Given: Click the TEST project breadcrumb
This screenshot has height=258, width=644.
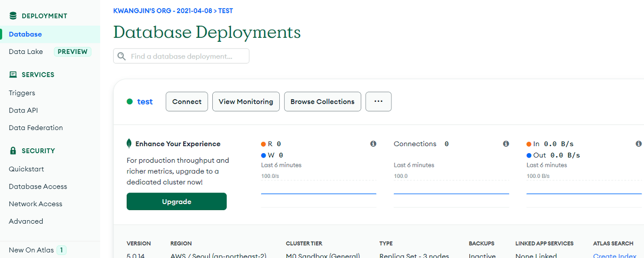Looking at the screenshot, I should tap(225, 11).
